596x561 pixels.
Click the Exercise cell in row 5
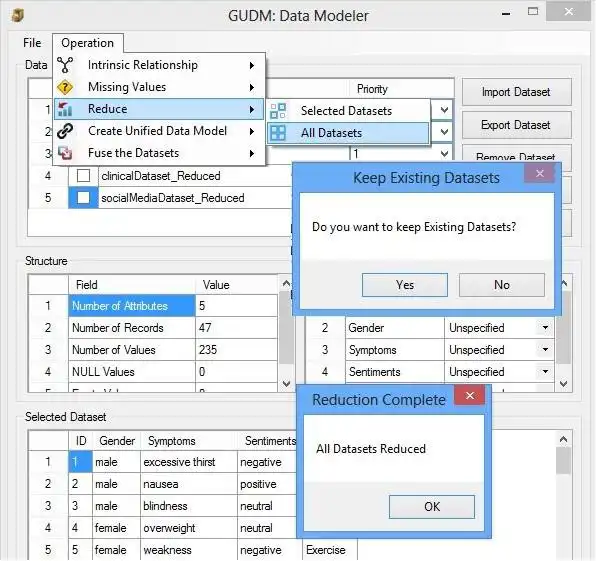(330, 550)
